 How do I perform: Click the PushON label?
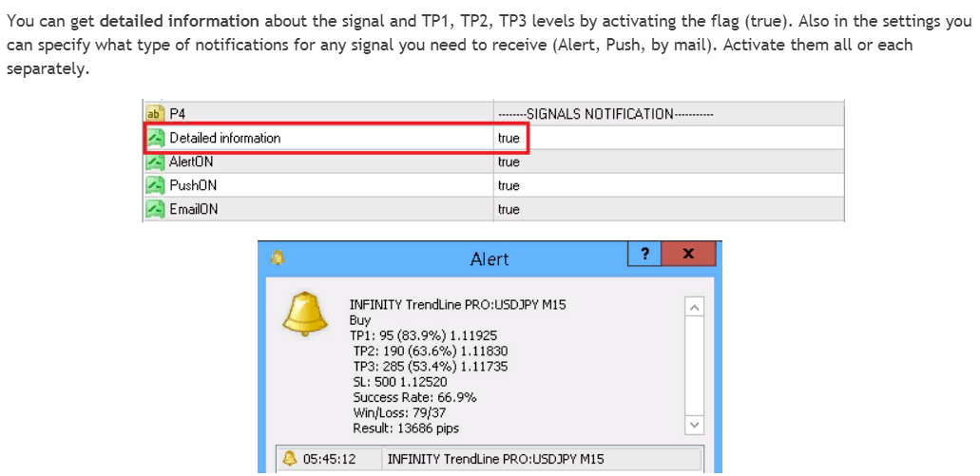193,185
